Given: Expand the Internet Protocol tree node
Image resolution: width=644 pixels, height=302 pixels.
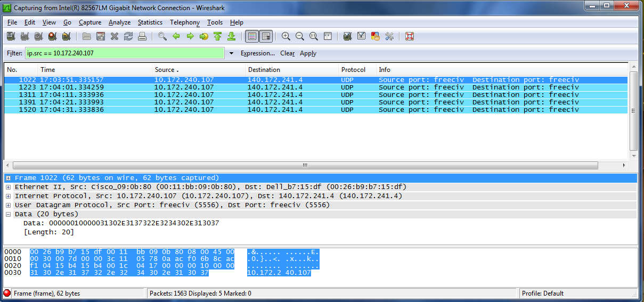Looking at the screenshot, I should (x=9, y=196).
